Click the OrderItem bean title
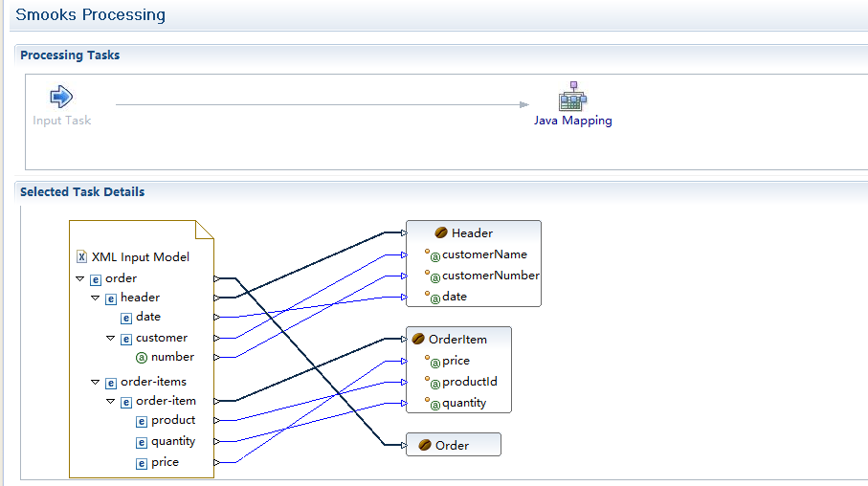Screen dimensions: 868x486 pos(457,340)
